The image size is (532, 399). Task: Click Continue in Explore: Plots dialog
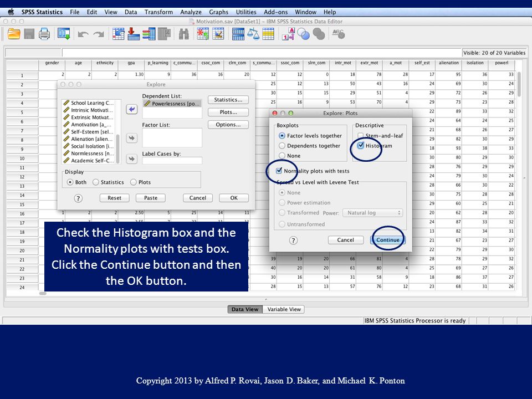[388, 240]
